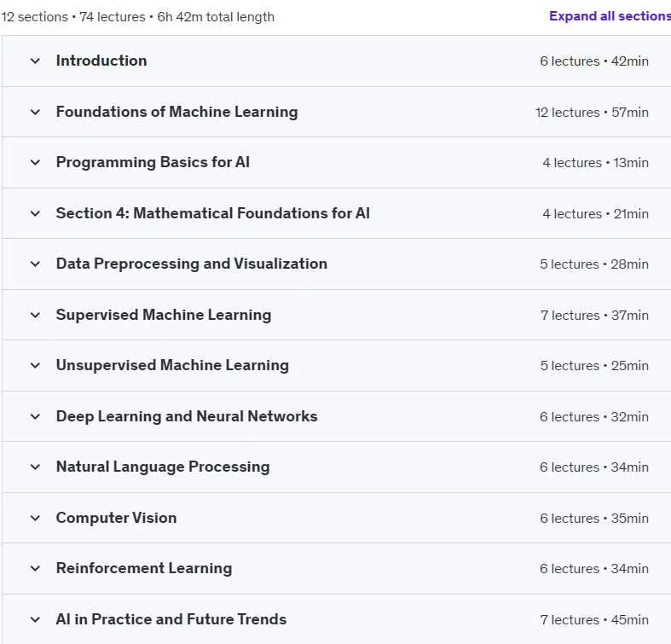Expand the Introduction section chevron

click(x=36, y=61)
